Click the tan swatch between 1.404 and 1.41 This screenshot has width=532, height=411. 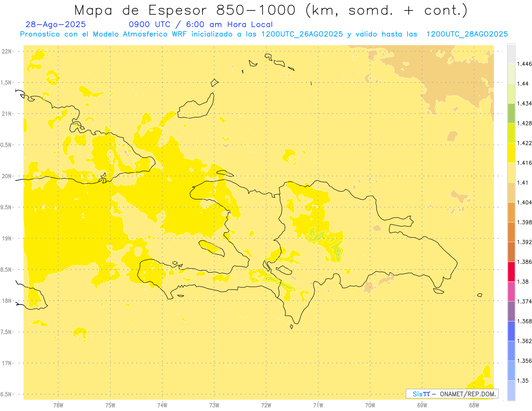[x=511, y=192]
